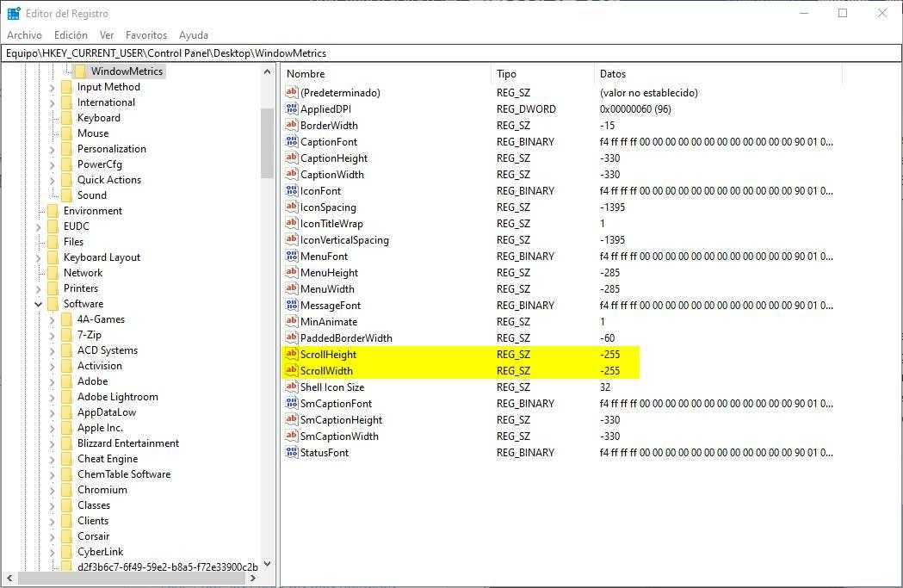Click the binary icon beside StatusFont
The image size is (903, 588).
[292, 453]
